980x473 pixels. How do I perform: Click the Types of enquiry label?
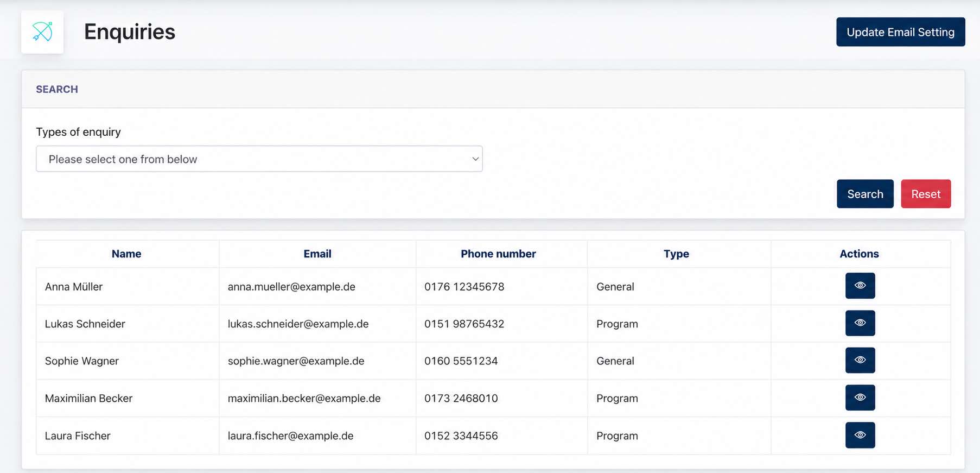tap(78, 132)
